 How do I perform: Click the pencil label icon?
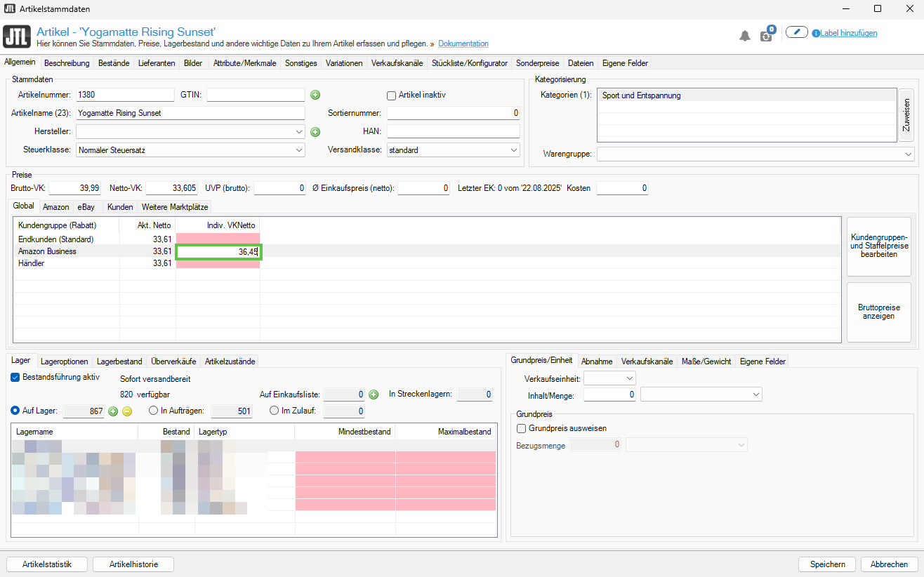796,32
